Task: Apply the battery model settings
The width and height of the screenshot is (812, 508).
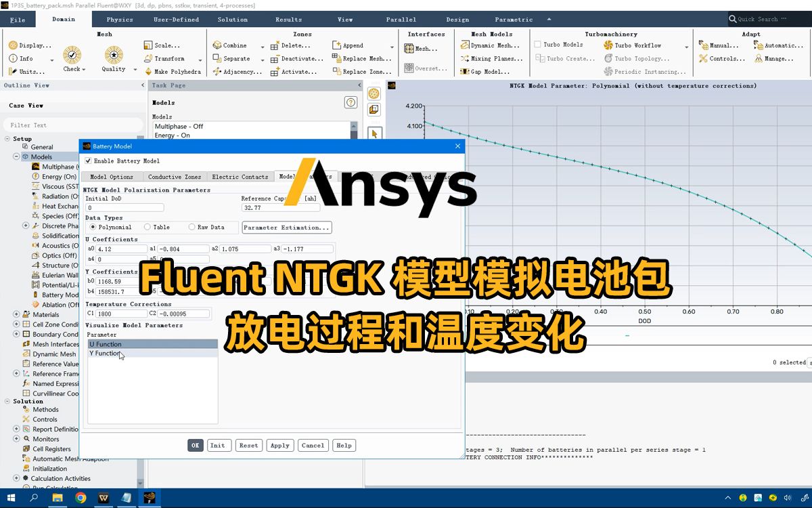Action: (279, 445)
